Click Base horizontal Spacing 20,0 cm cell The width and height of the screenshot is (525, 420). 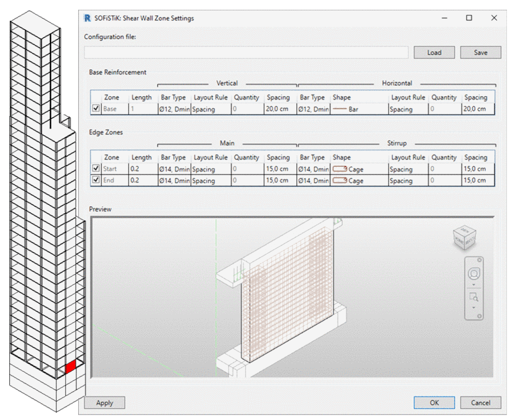tap(478, 109)
